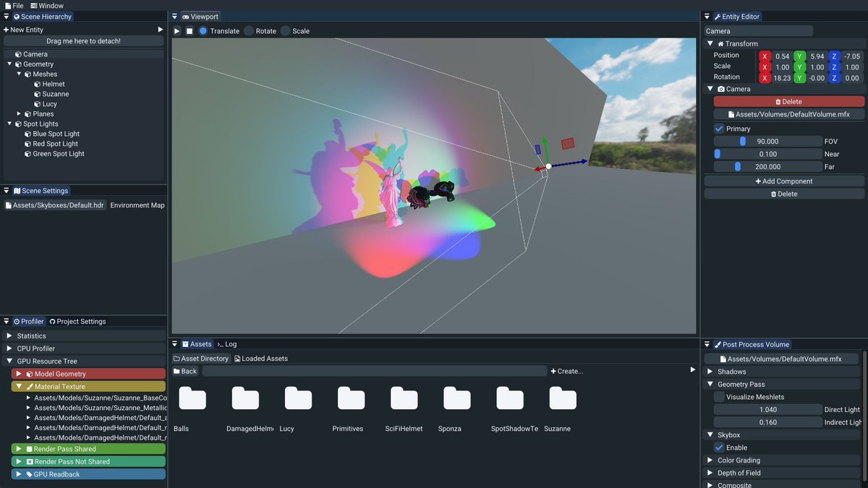Open the File menu
Image resolution: width=868 pixels, height=488 pixels.
click(14, 6)
